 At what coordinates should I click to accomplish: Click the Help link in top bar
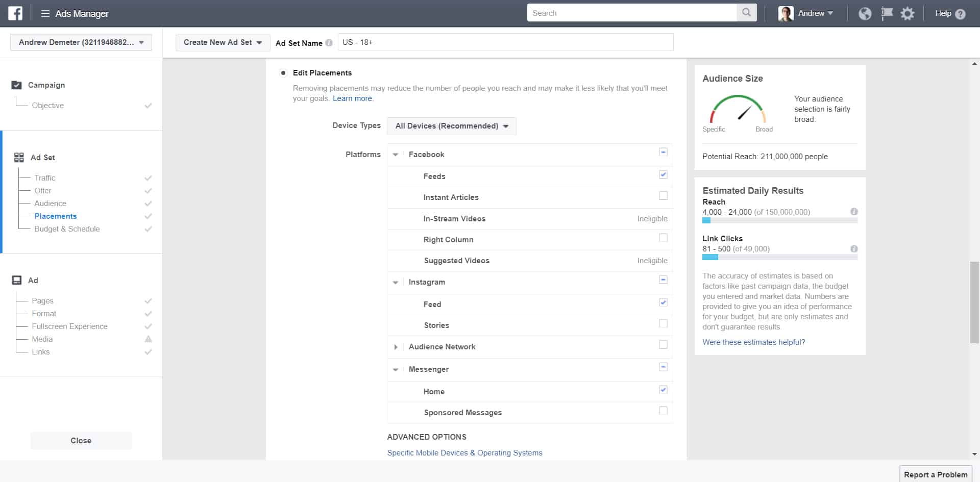[943, 13]
